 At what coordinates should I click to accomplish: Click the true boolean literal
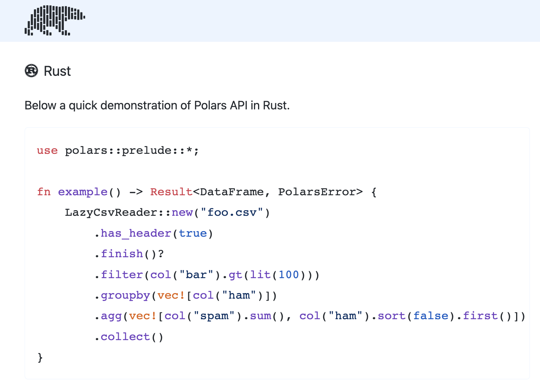193,233
